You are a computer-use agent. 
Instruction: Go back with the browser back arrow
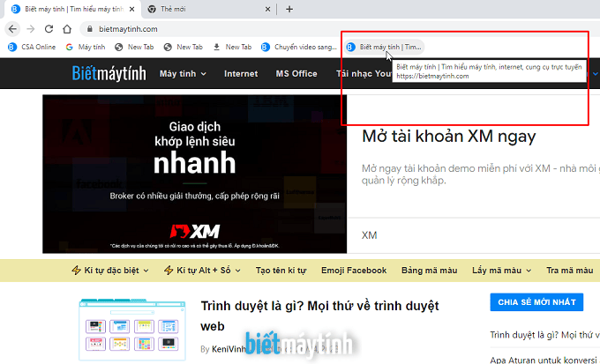[x=12, y=29]
